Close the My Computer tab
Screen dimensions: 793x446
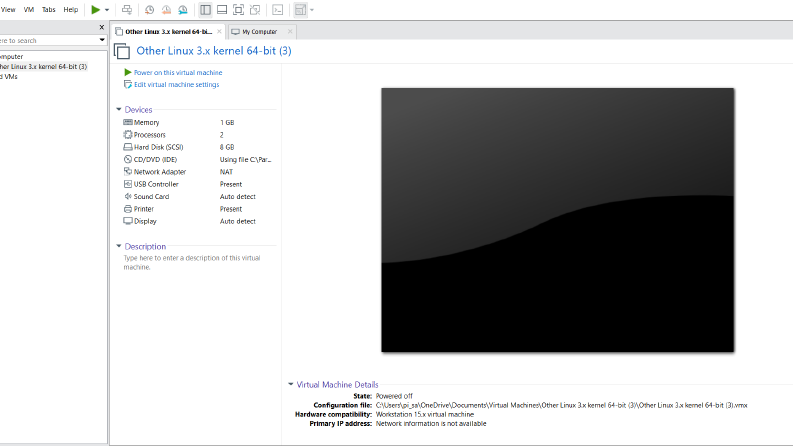pyautogui.click(x=290, y=31)
